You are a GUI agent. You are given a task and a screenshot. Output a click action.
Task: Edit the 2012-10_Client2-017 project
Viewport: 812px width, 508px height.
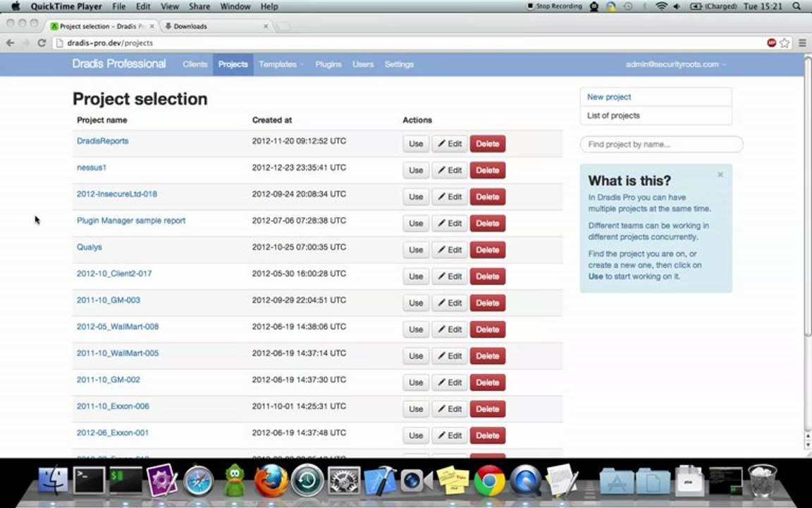pos(450,277)
